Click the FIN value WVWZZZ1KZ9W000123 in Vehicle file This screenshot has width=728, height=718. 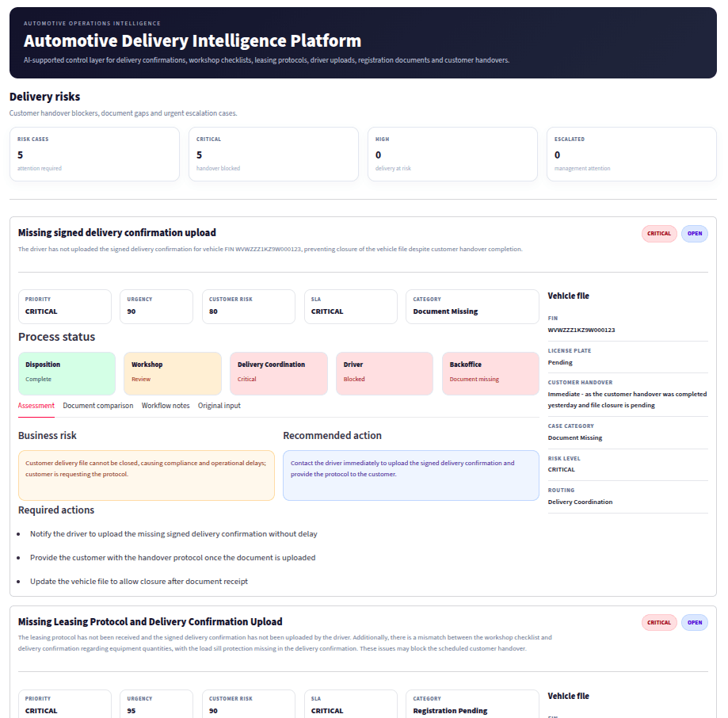581,330
